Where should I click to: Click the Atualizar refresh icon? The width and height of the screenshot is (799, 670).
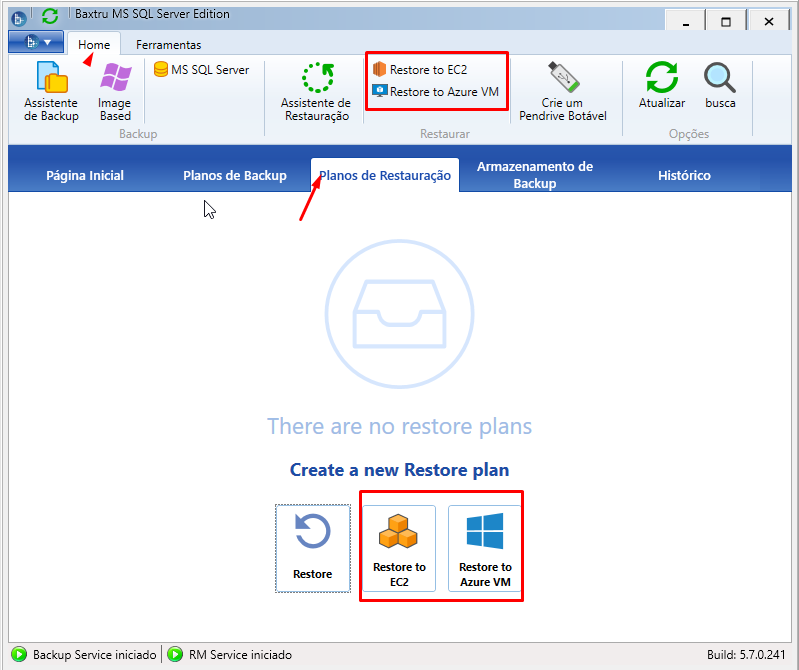(x=661, y=86)
